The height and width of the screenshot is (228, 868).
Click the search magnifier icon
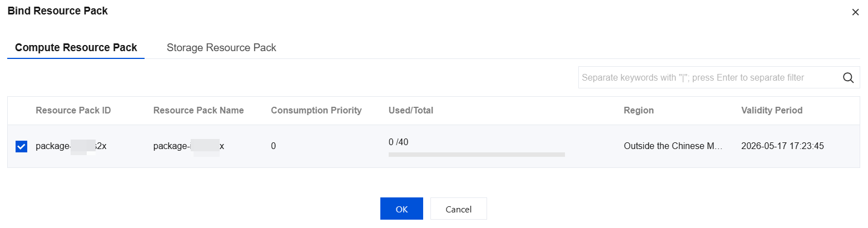point(848,78)
